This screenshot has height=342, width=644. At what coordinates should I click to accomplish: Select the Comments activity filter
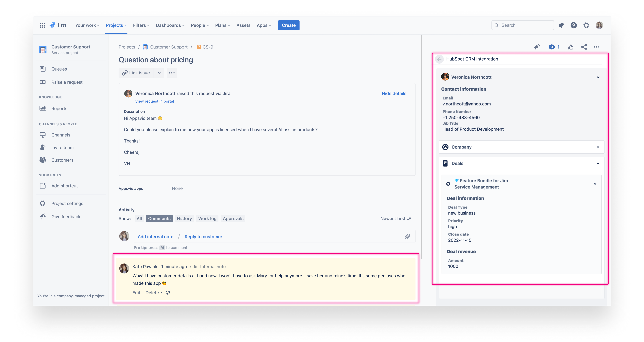coord(159,219)
